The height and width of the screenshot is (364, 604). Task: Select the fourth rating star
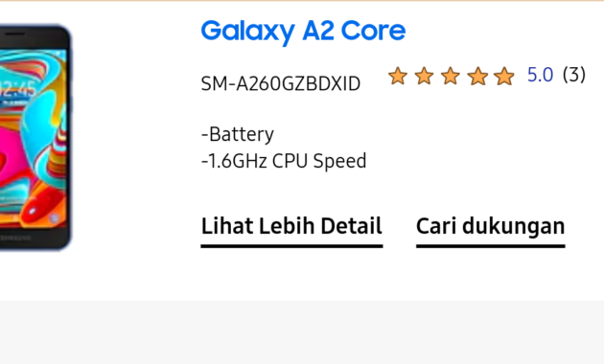[x=477, y=76]
